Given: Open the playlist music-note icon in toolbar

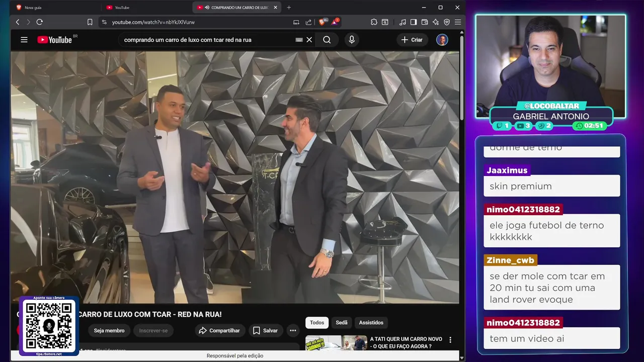Looking at the screenshot, I should click(403, 22).
